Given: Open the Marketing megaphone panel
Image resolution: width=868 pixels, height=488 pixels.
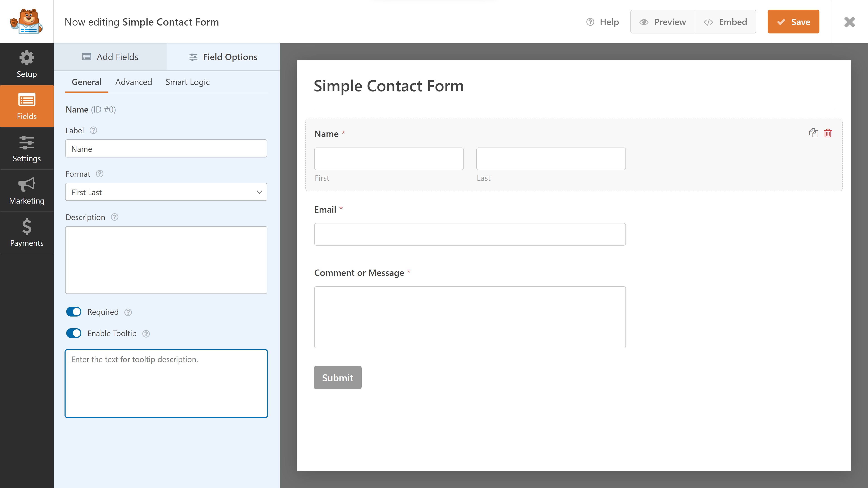Looking at the screenshot, I should [x=27, y=191].
